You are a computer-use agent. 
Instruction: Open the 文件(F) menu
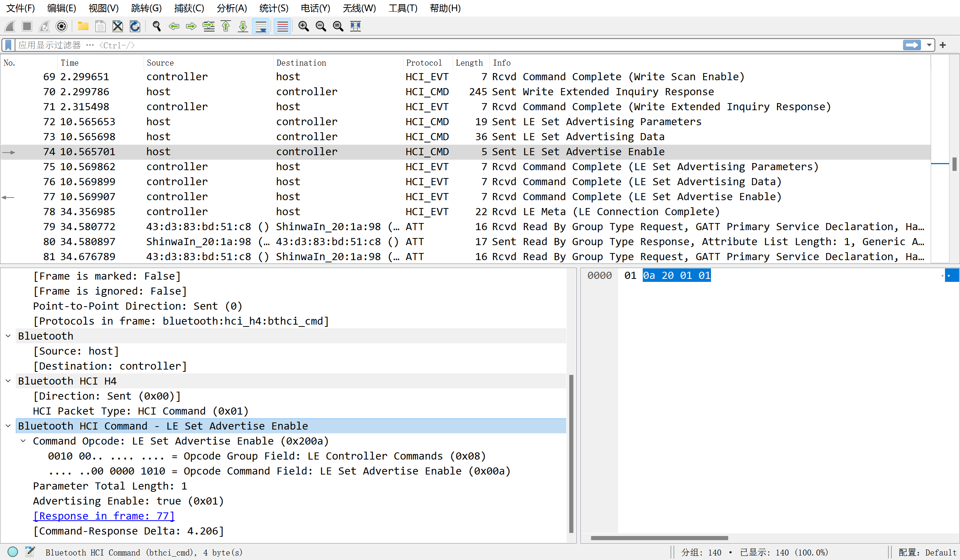[21, 8]
